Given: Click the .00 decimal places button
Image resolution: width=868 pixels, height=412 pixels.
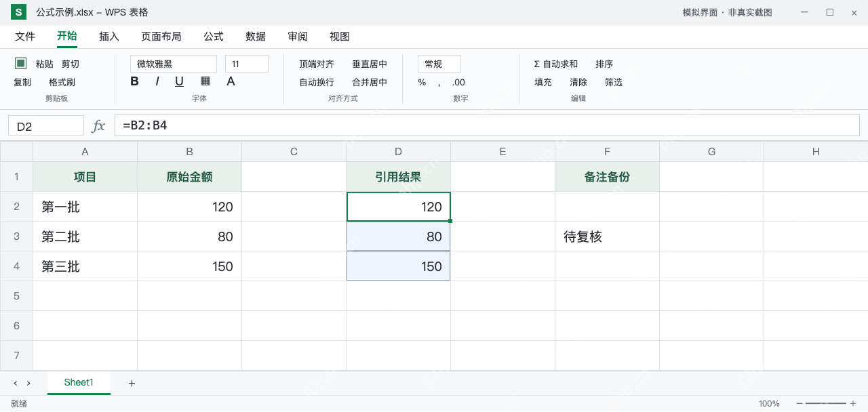Looking at the screenshot, I should tap(458, 83).
